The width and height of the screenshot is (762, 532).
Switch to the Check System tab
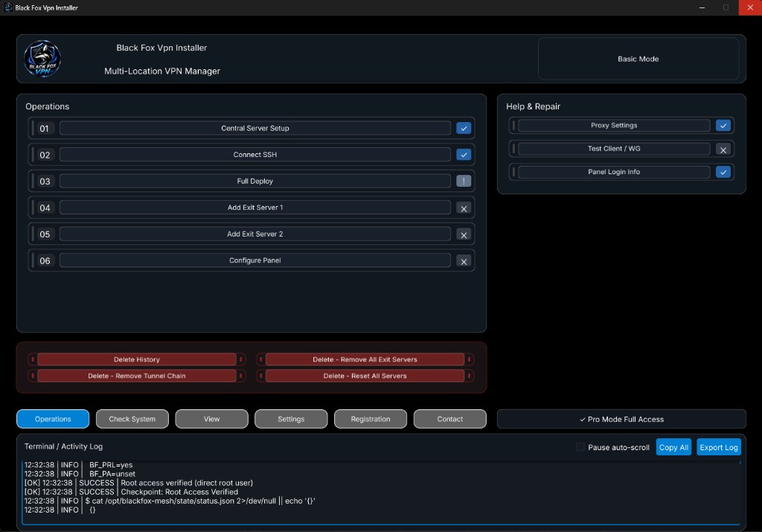click(132, 419)
